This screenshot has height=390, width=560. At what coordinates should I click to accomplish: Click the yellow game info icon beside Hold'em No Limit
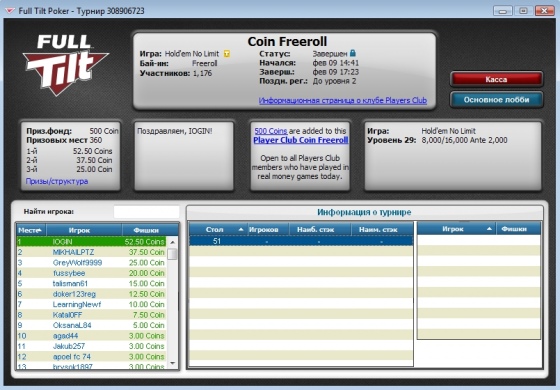(227, 54)
